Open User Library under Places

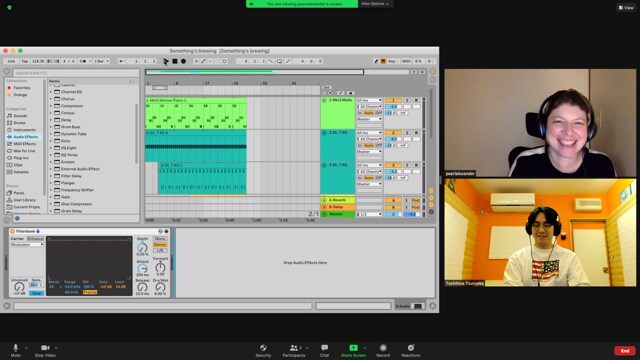click(x=24, y=200)
